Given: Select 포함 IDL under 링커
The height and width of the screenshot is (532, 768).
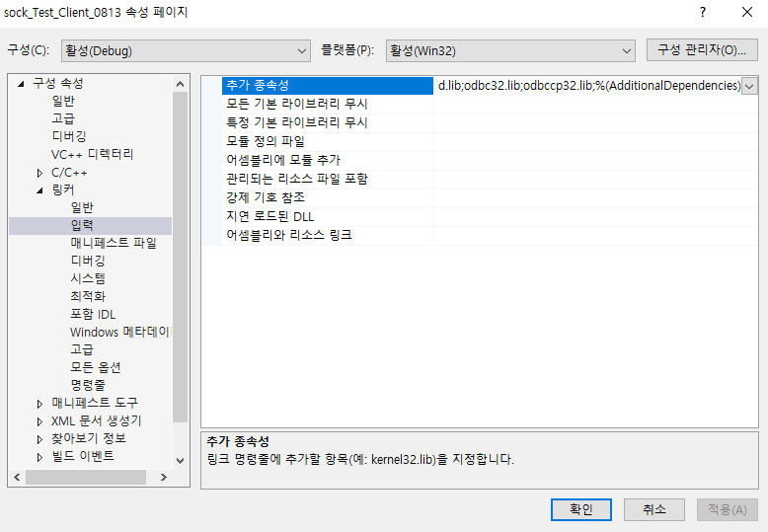Looking at the screenshot, I should [93, 314].
